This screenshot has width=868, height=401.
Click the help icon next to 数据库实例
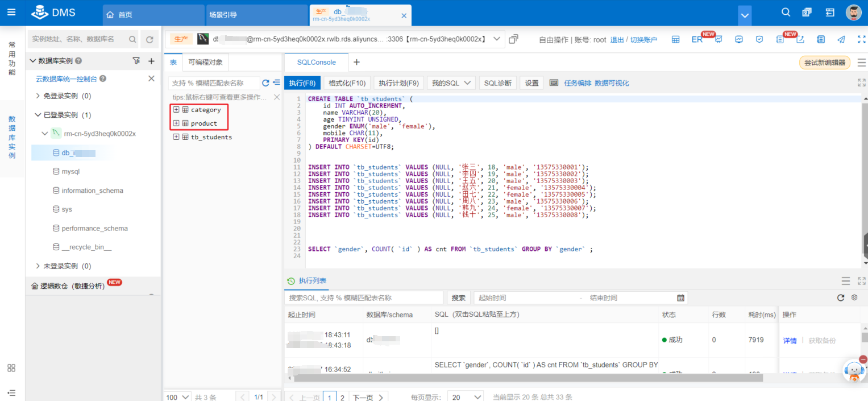(x=78, y=61)
